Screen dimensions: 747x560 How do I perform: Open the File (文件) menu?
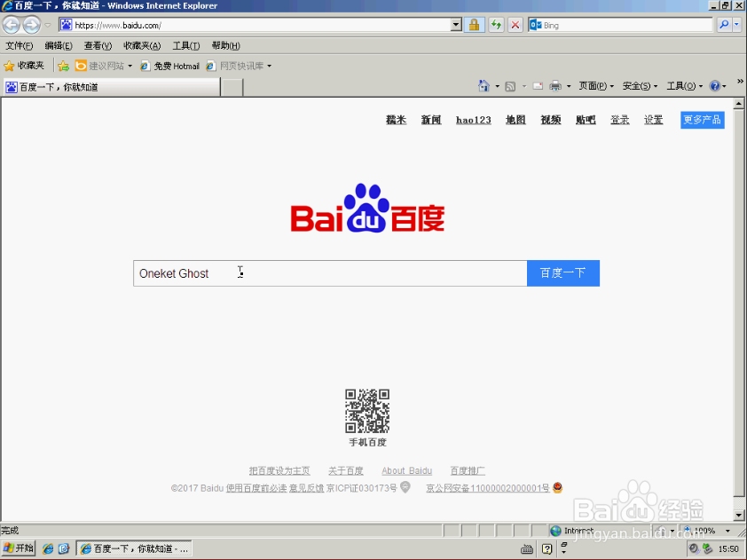pyautogui.click(x=19, y=46)
